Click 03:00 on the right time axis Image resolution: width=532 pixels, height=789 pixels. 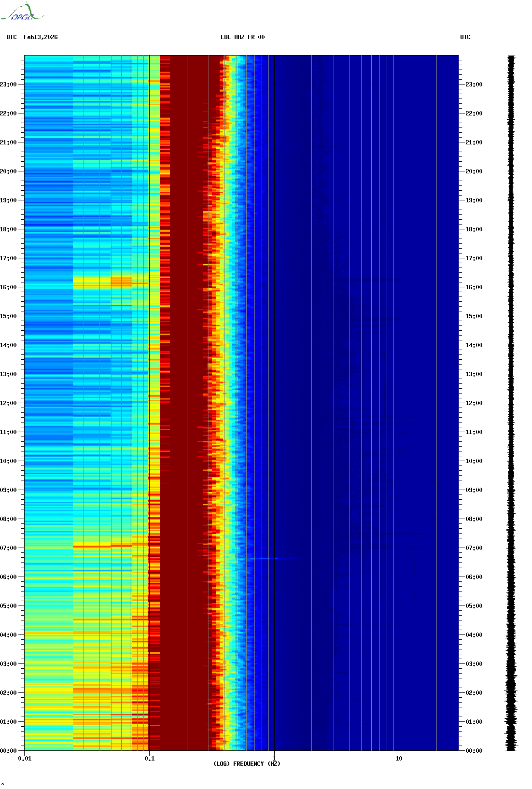click(474, 664)
